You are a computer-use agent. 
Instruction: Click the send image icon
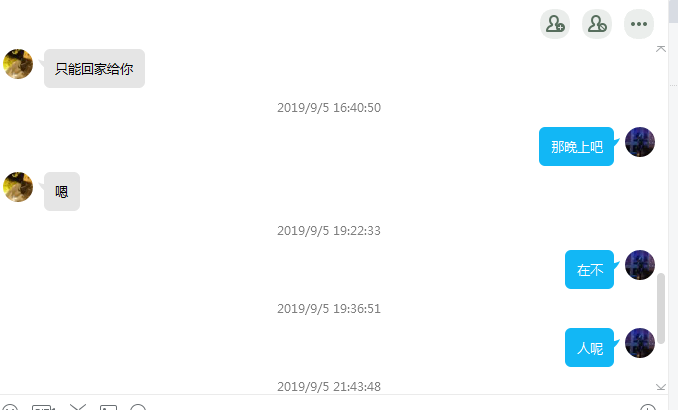point(108,407)
